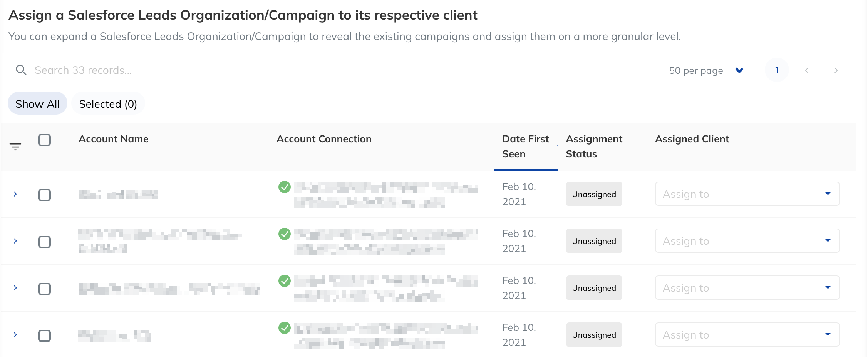Click first row's Feb 10, 2021 date
868x357 pixels.
519,194
